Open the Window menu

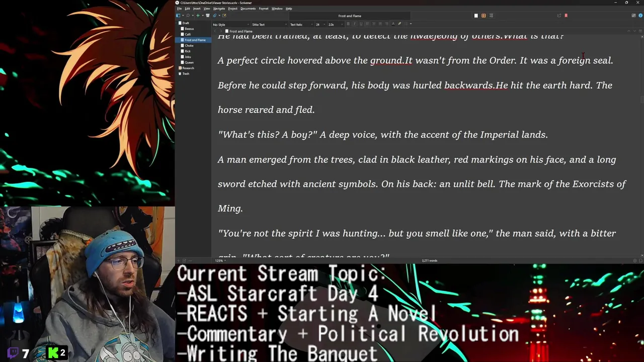(x=277, y=9)
